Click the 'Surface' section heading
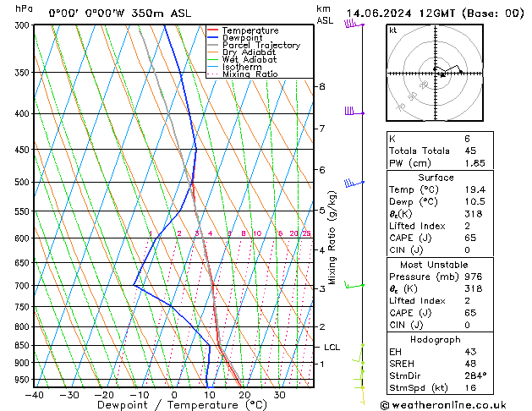 point(436,178)
